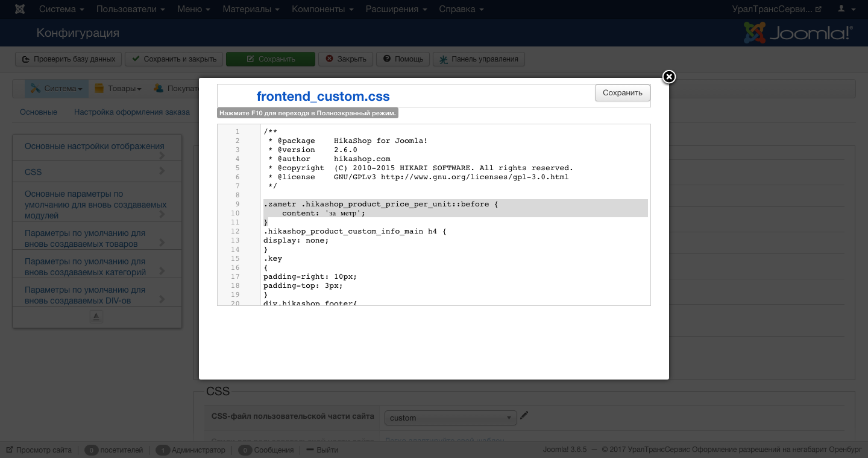
Task: Click the line '.hikashop_product_custom_info_main h4 {'
Action: (355, 231)
